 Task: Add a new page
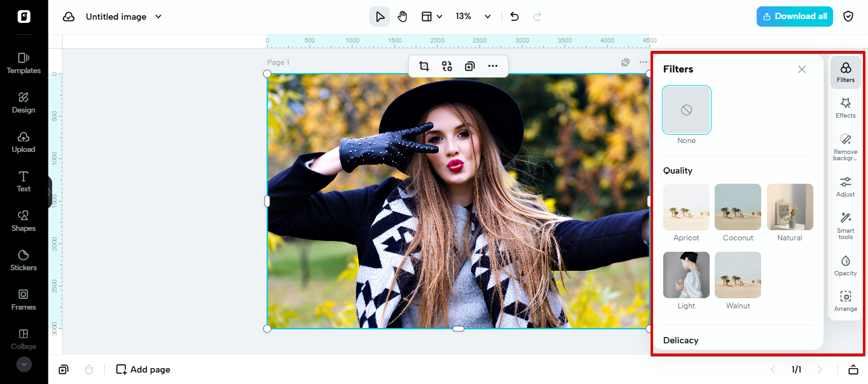(142, 369)
